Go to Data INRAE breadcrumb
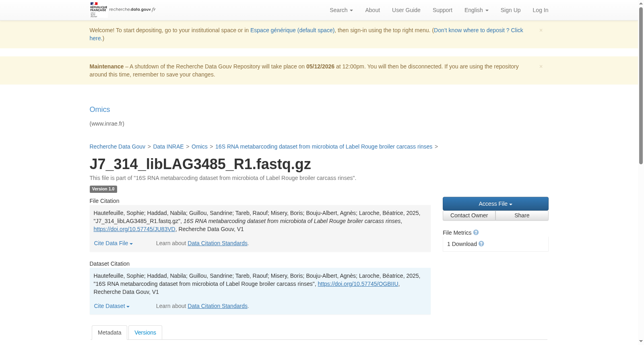The height and width of the screenshot is (345, 644). coord(168,147)
